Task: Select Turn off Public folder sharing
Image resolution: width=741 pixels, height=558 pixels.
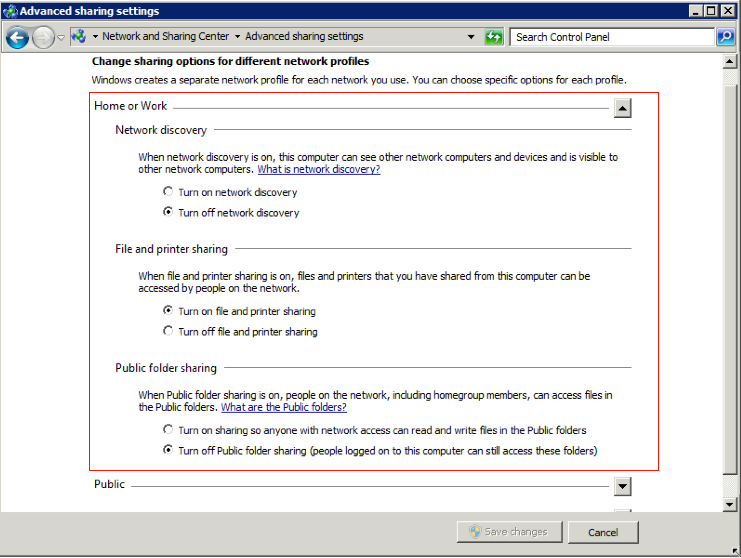Action: pos(168,449)
